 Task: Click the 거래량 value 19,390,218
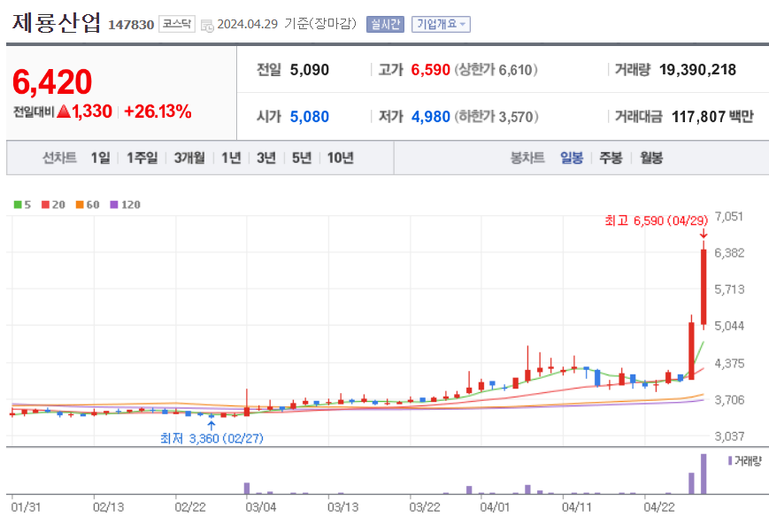[697, 70]
